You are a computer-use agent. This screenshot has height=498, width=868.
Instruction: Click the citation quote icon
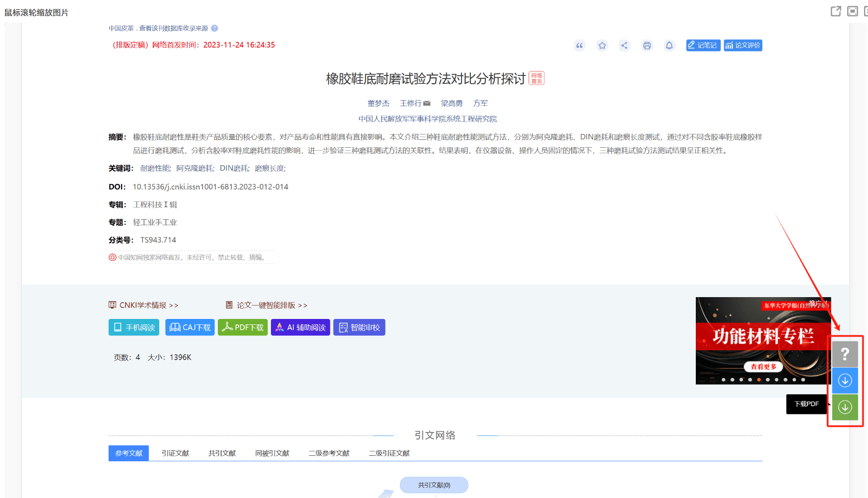[579, 45]
